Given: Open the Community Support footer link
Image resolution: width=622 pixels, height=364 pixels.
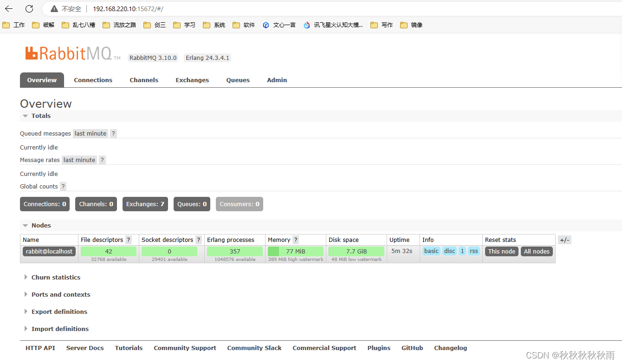Looking at the screenshot, I should click(x=185, y=348).
